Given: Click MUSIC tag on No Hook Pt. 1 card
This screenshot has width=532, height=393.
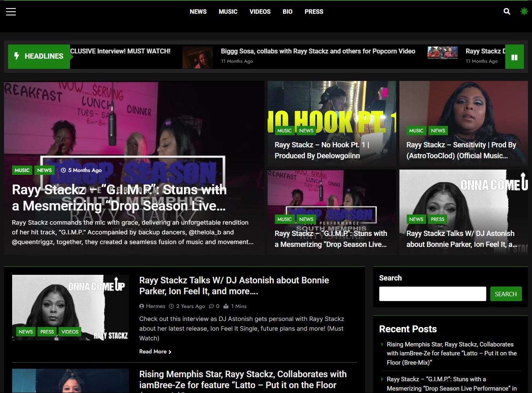Looking at the screenshot, I should tap(285, 131).
